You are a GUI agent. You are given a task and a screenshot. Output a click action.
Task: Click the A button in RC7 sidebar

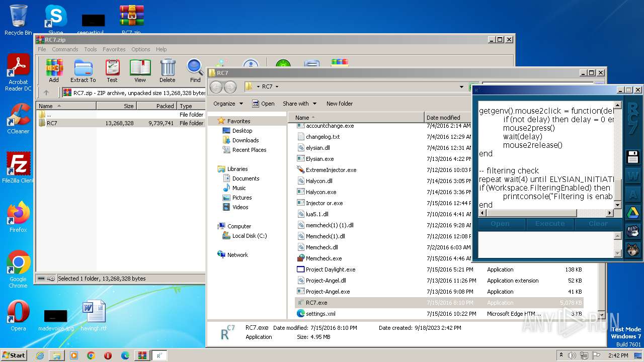tap(632, 195)
